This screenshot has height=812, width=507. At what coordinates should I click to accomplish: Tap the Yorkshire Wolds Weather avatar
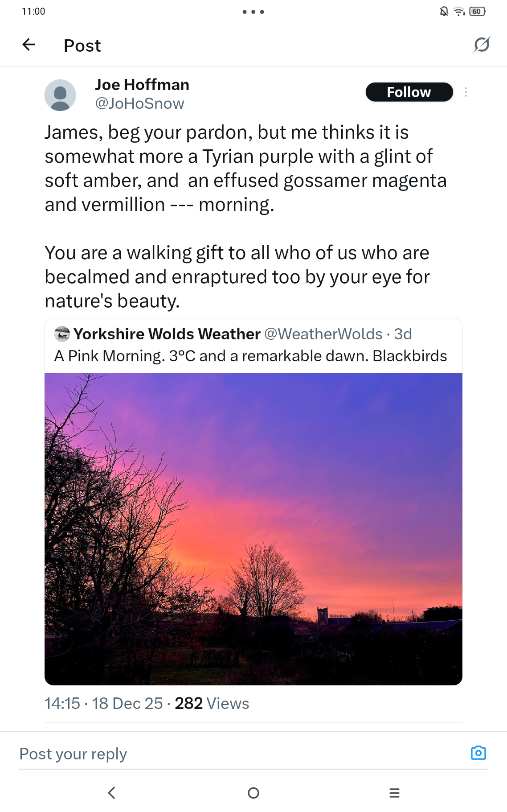click(62, 334)
